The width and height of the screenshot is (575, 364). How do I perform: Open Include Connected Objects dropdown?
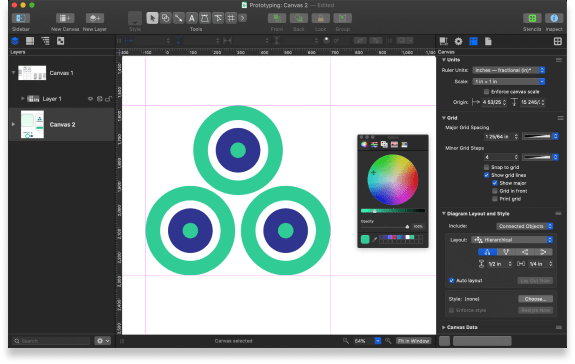pos(525,226)
